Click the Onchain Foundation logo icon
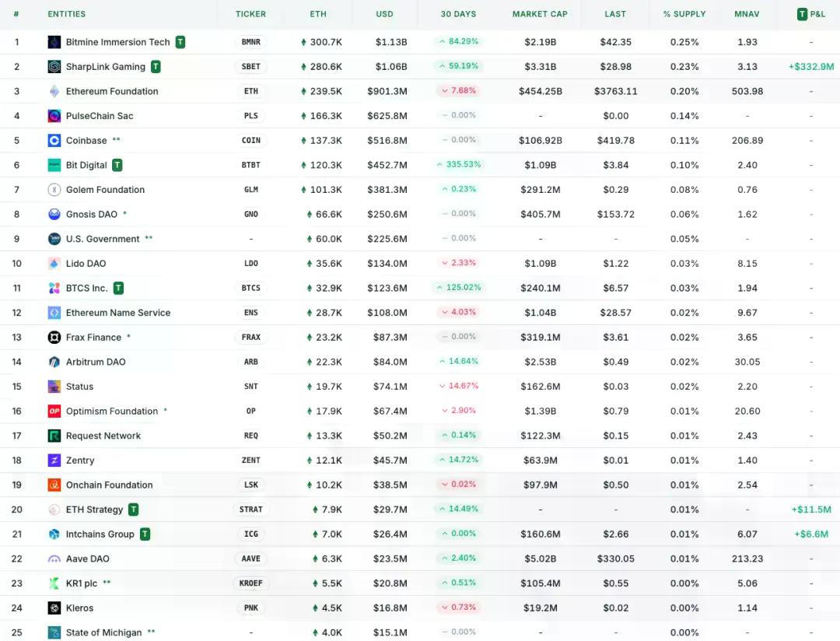This screenshot has width=840, height=641. [x=54, y=485]
